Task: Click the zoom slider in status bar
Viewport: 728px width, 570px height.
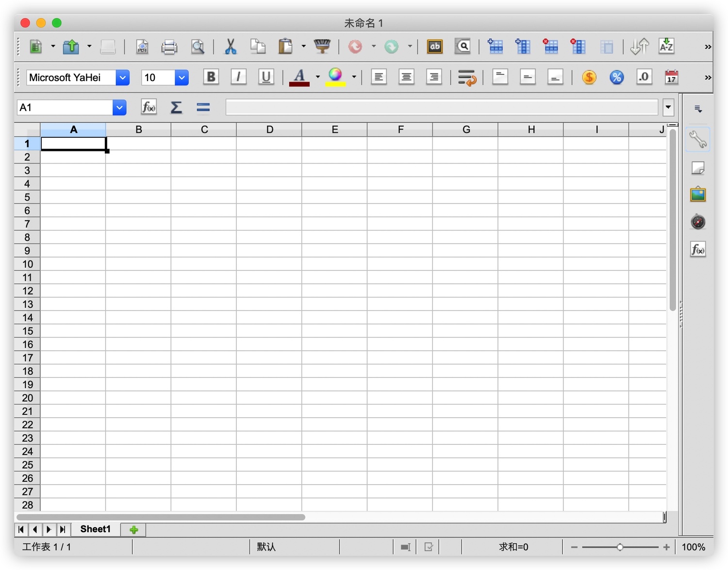Action: (620, 547)
